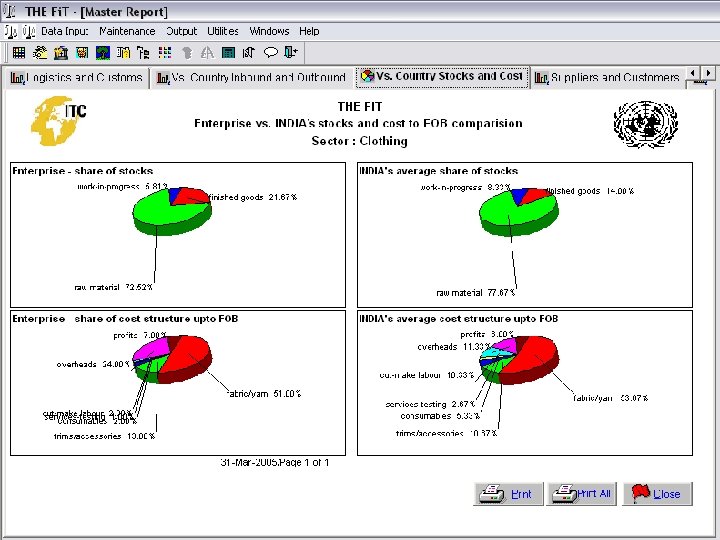Click the 'overheads 11.33%' label
This screenshot has width=720, height=540.
point(454,347)
